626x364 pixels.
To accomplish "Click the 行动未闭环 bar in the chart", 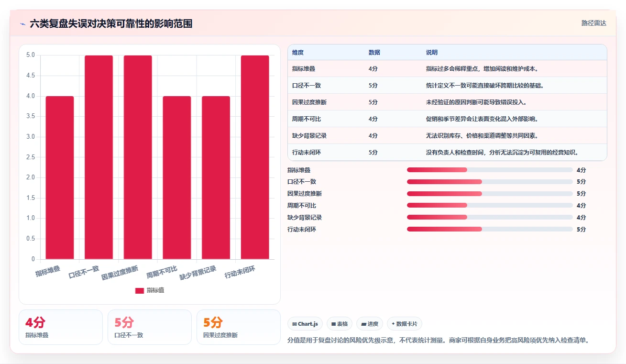I will pos(255,157).
